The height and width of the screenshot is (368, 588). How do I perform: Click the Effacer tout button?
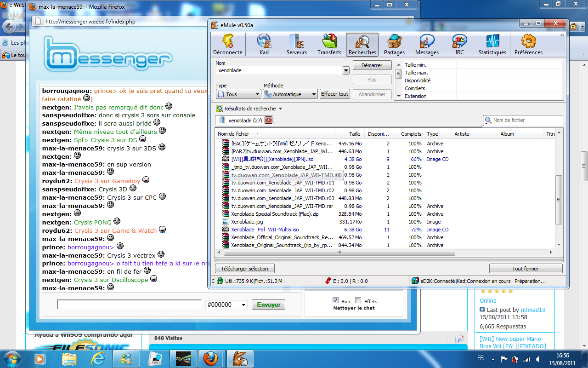[335, 94]
